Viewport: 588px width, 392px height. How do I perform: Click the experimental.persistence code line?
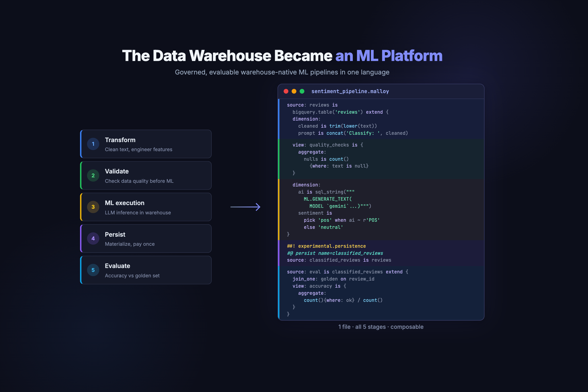(x=326, y=246)
